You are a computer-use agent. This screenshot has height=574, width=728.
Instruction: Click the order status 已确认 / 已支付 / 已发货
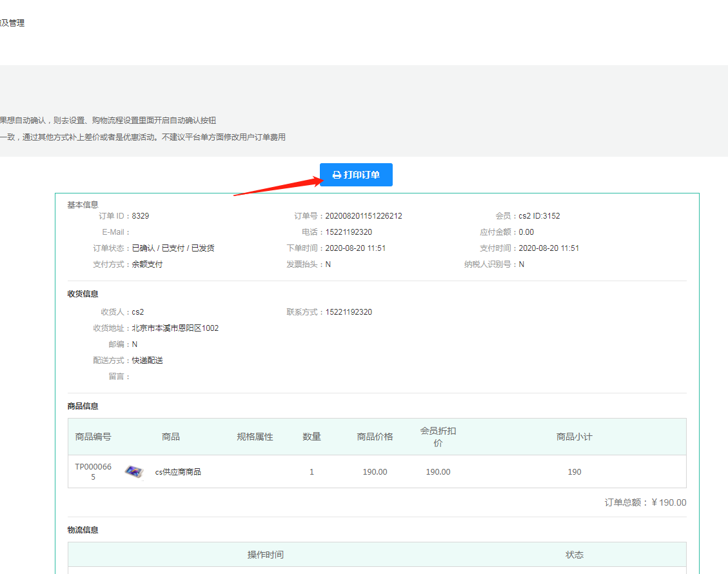coord(173,248)
